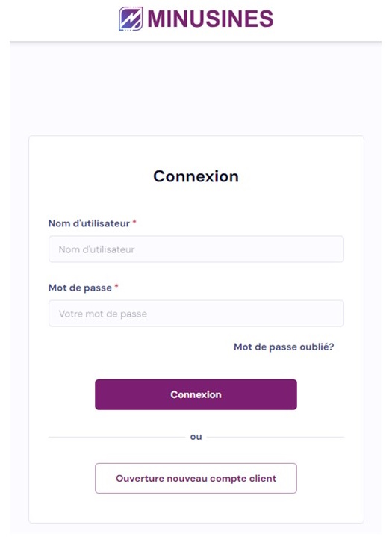Viewport: 392px width, 537px height.
Task: Open the Mot de passe oublié? link
Action: [284, 347]
